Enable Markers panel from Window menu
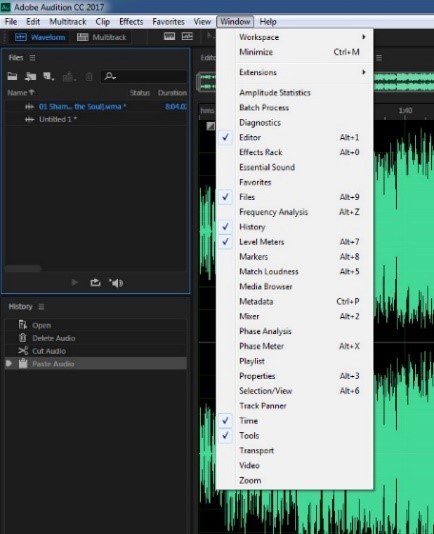The image size is (434, 534). coord(294,256)
